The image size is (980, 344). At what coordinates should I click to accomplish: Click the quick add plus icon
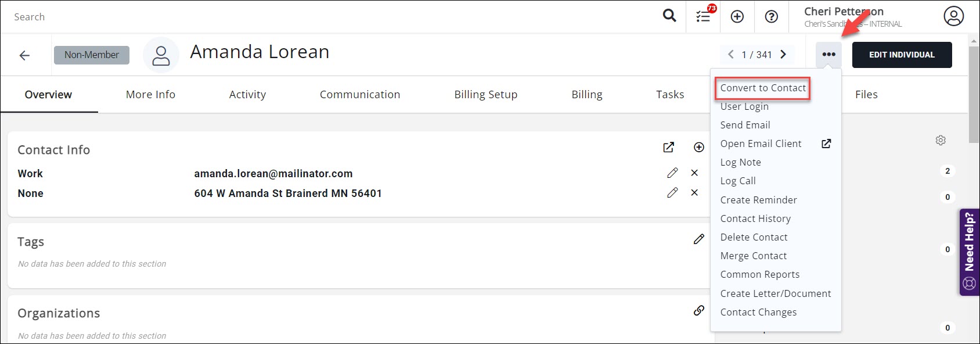click(x=737, y=17)
